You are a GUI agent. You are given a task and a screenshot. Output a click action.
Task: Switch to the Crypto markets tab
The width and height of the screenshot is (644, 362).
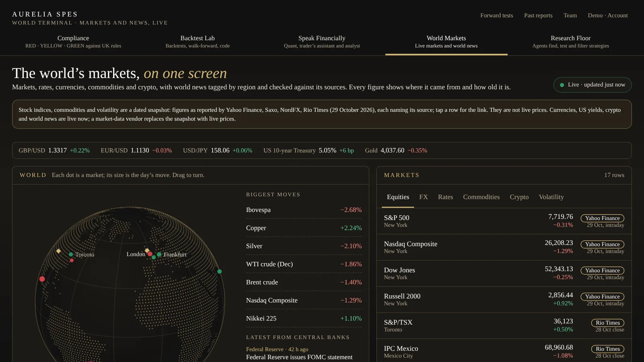tap(519, 197)
